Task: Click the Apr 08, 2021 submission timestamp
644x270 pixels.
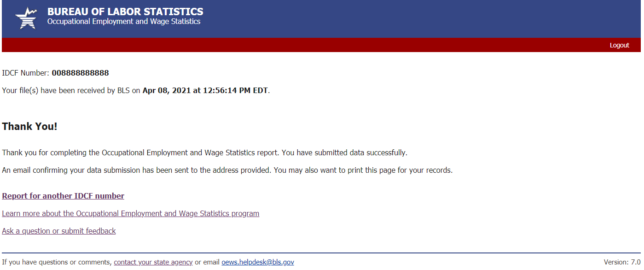Action: 205,90
